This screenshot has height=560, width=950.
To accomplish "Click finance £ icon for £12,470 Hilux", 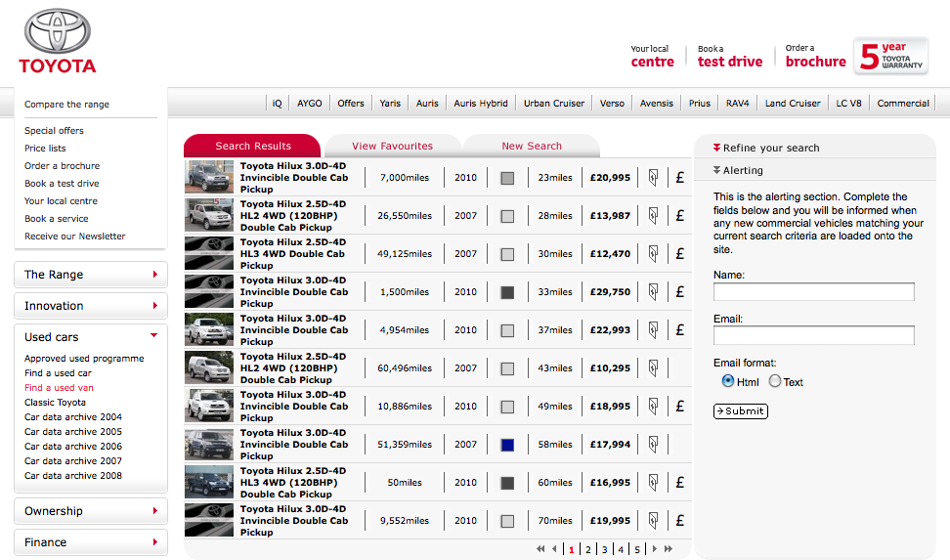I will point(680,254).
